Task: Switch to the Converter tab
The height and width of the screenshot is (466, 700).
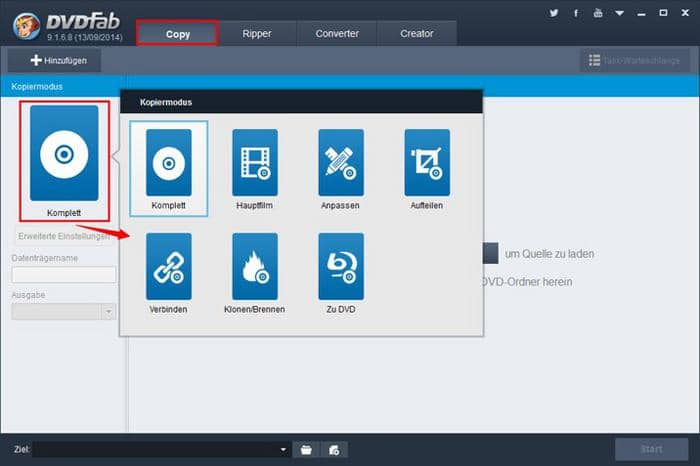Action: 337,33
